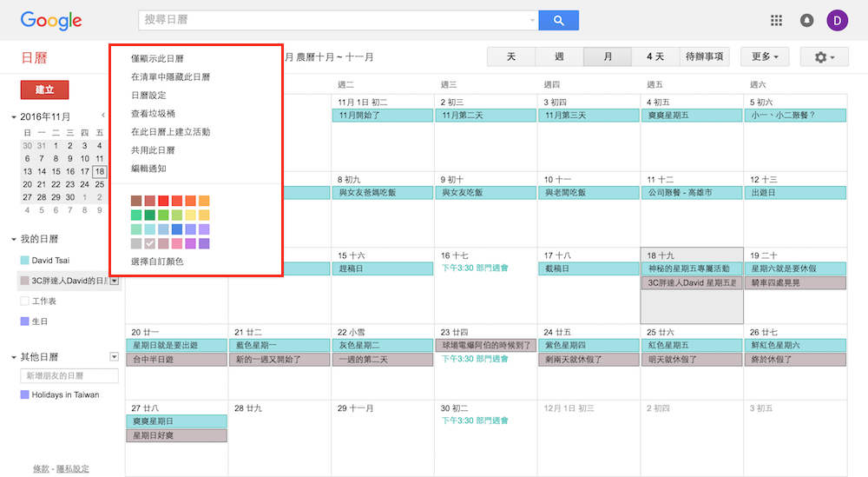Click the Google logo

(51, 21)
